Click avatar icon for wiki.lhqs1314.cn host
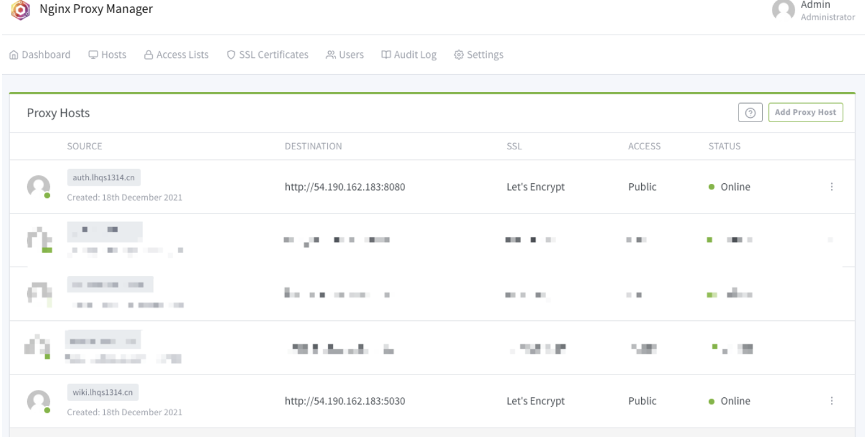Image resolution: width=868 pixels, height=443 pixels. [38, 401]
